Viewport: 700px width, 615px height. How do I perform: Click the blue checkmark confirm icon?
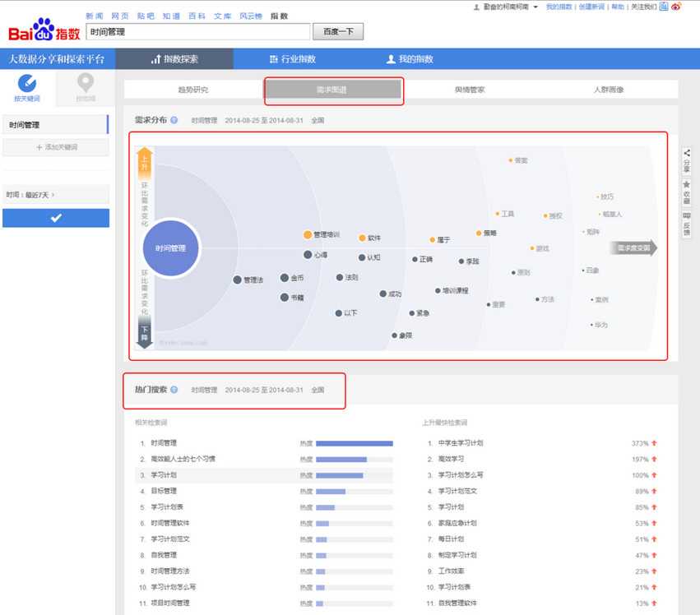pyautogui.click(x=55, y=217)
